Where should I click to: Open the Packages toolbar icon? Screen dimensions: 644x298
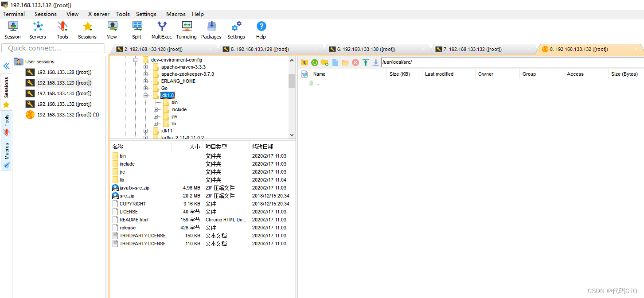pyautogui.click(x=211, y=30)
